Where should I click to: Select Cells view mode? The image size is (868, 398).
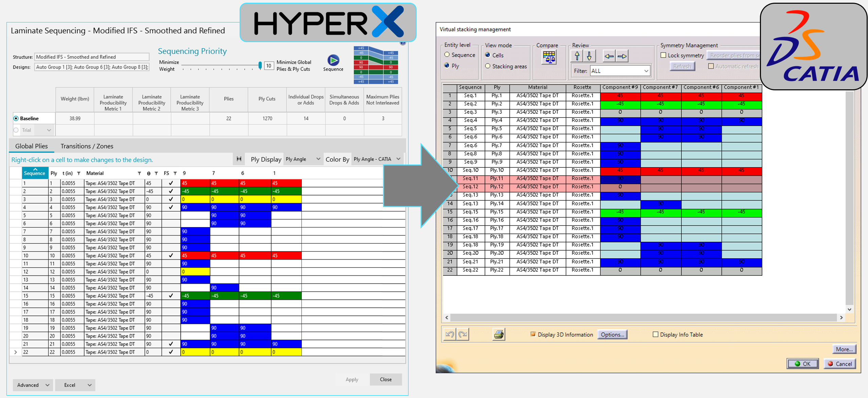point(488,55)
